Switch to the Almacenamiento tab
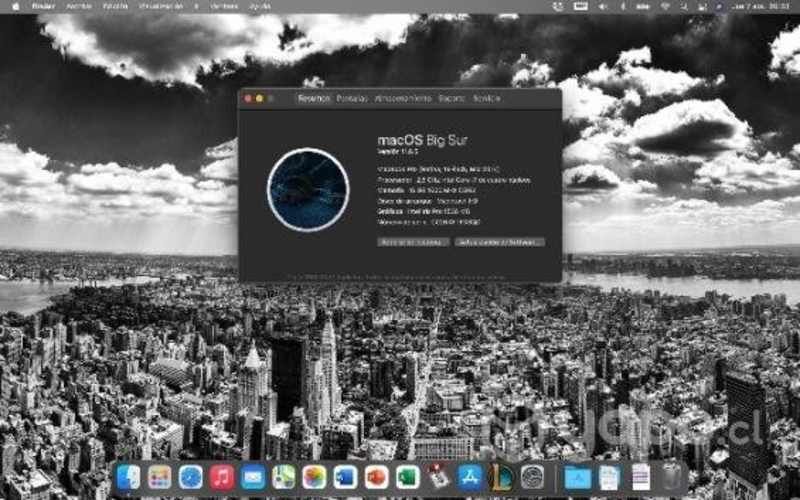Image resolution: width=800 pixels, height=500 pixels. (403, 98)
